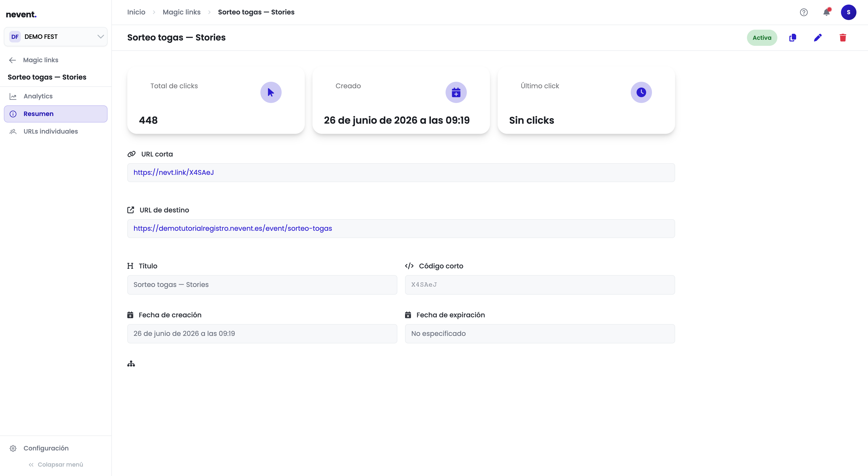
Task: Go to Analytics section in sidebar
Action: 56,96
